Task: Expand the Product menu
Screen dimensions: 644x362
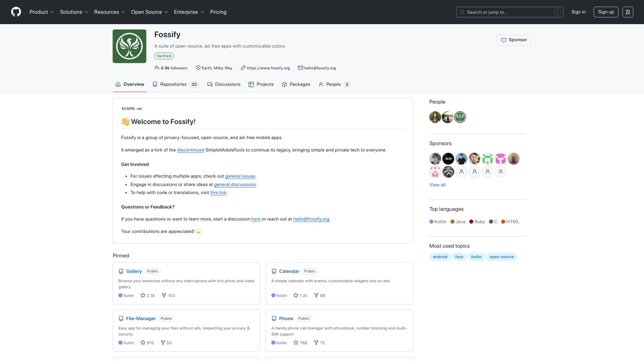Action: point(42,12)
